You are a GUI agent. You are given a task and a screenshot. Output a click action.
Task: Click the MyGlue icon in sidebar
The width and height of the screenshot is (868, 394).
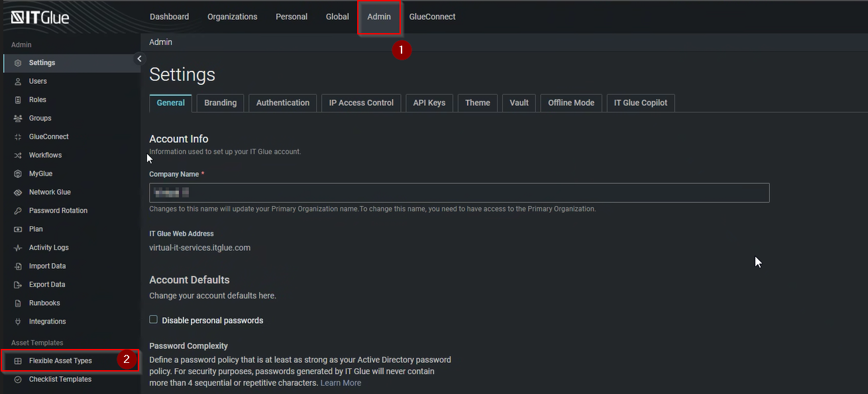tap(18, 174)
